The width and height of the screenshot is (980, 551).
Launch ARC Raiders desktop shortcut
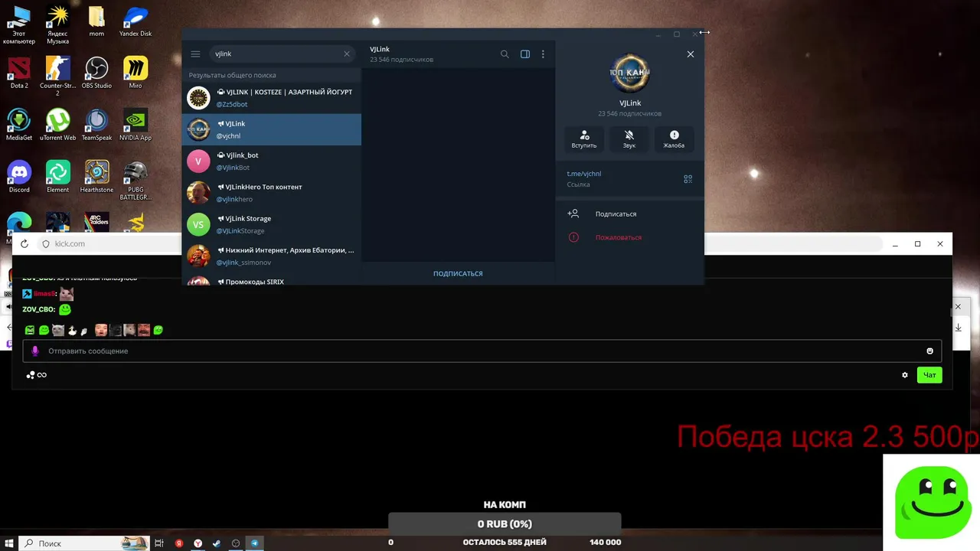pyautogui.click(x=96, y=222)
